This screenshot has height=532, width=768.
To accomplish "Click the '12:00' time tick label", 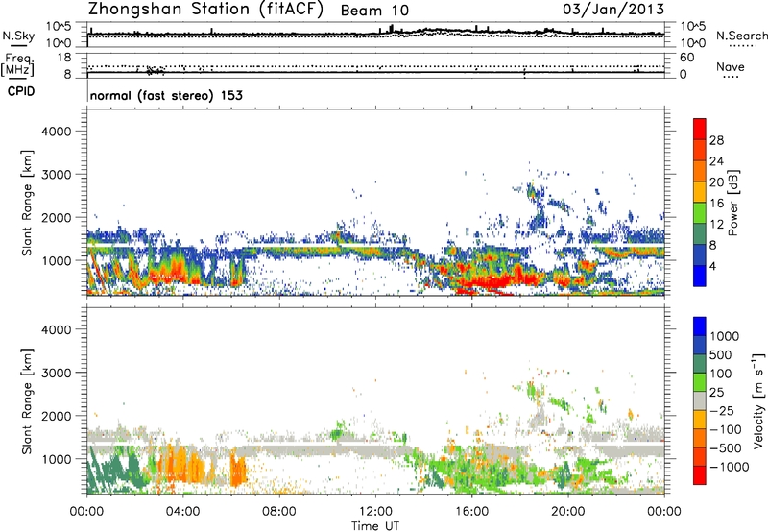I will 375,512.
